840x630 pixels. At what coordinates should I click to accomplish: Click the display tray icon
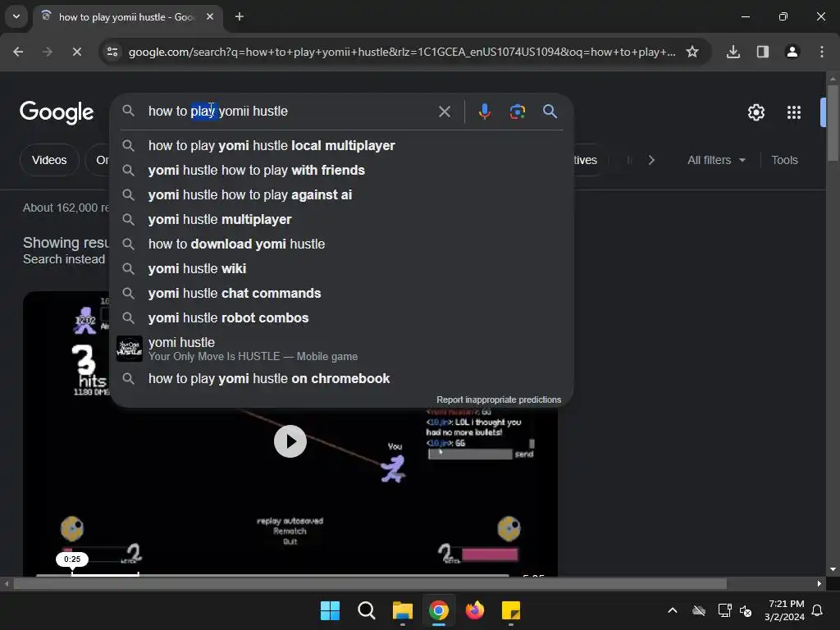(x=724, y=610)
